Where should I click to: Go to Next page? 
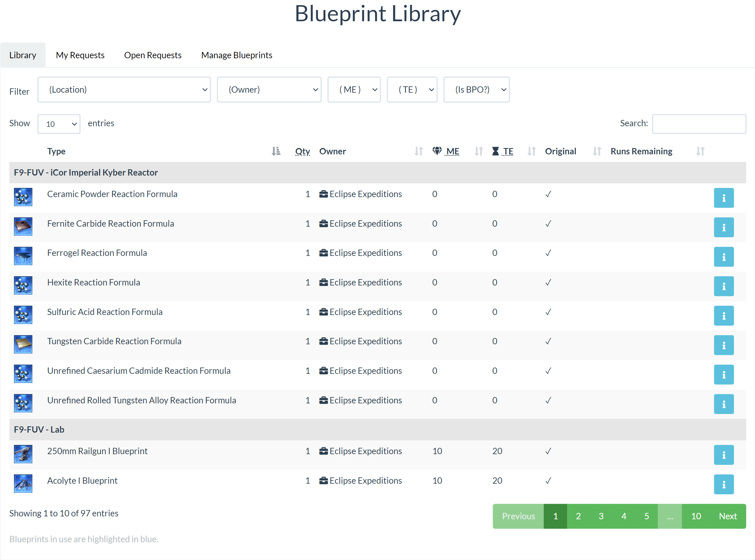tap(727, 516)
